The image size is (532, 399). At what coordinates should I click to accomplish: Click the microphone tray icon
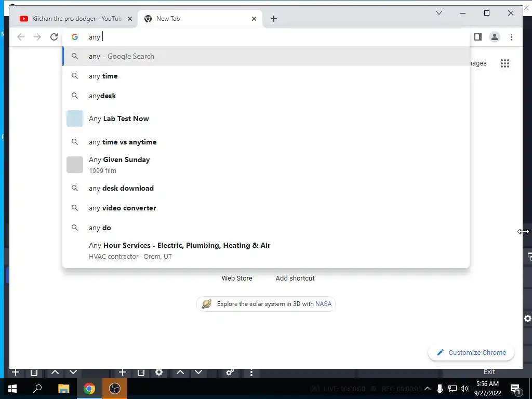(x=440, y=389)
